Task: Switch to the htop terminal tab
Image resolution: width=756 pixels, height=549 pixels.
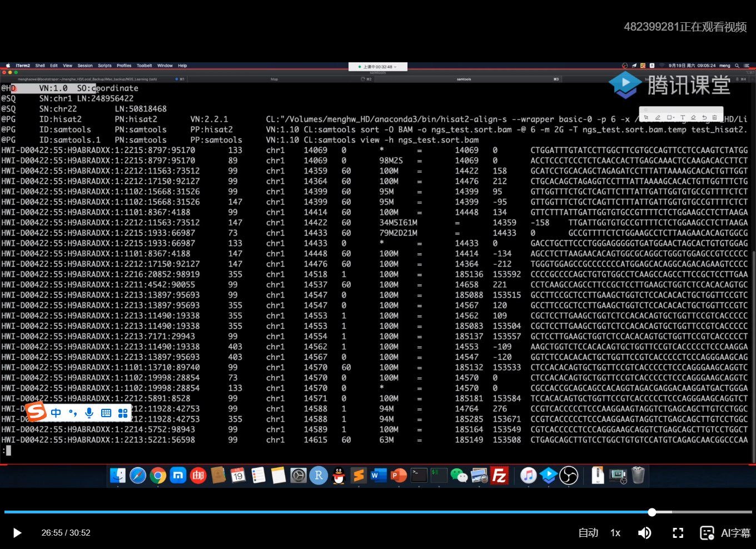Action: pos(281,79)
